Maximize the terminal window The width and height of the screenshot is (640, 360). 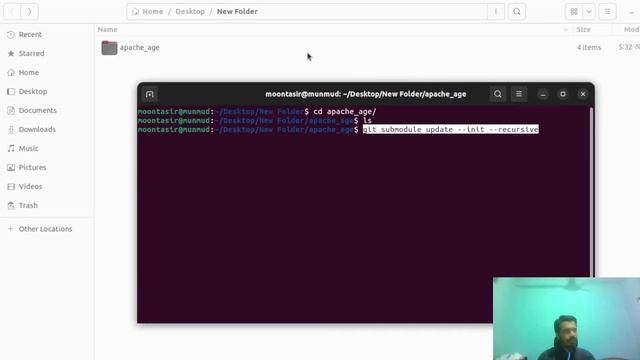pyautogui.click(x=563, y=94)
